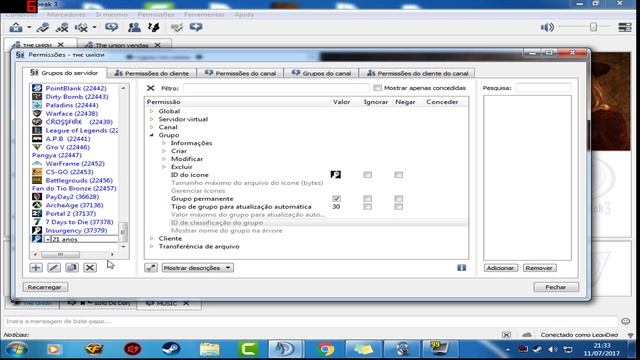Click the chat bubble icon in the main toolbar
This screenshot has width=640, height=360.
111,28
